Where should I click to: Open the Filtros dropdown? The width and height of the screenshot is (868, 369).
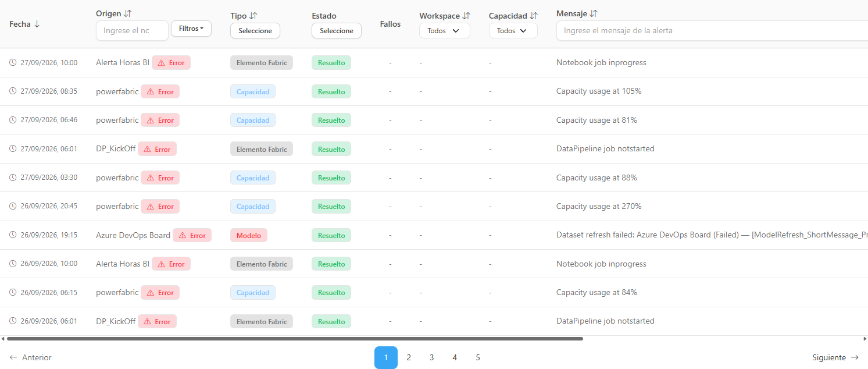point(191,29)
